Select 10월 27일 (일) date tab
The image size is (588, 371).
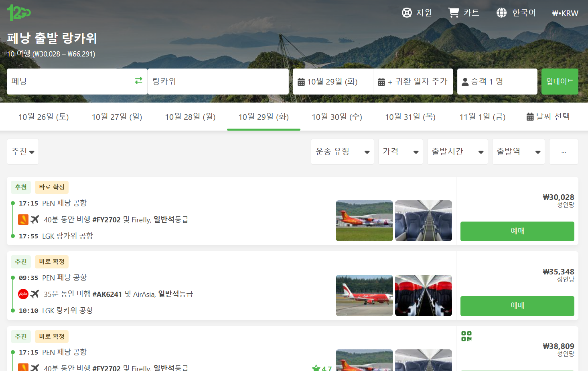pyautogui.click(x=117, y=117)
